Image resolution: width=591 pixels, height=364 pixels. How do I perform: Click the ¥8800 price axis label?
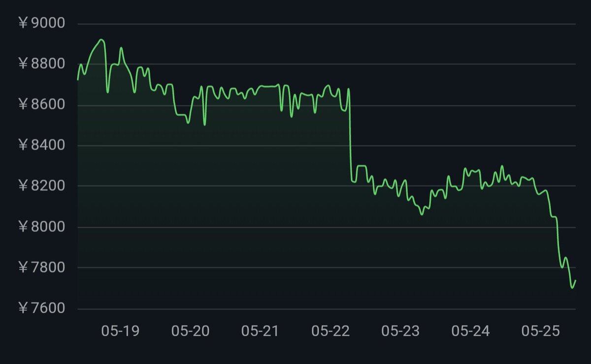(x=41, y=64)
